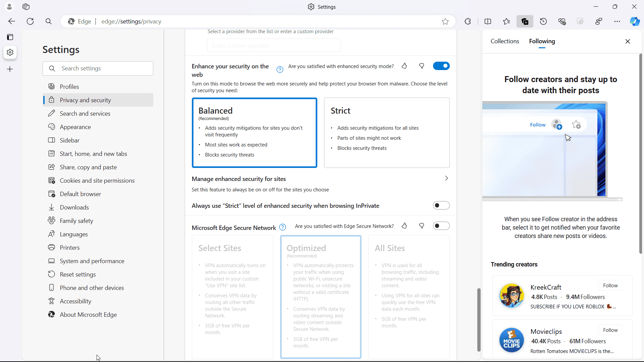Open the browser profile menu

[x=9, y=6]
